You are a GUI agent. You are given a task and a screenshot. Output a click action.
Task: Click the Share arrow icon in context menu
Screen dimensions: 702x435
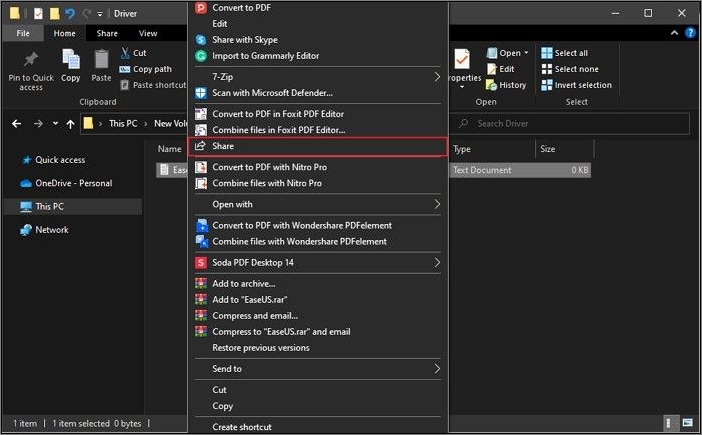point(200,146)
